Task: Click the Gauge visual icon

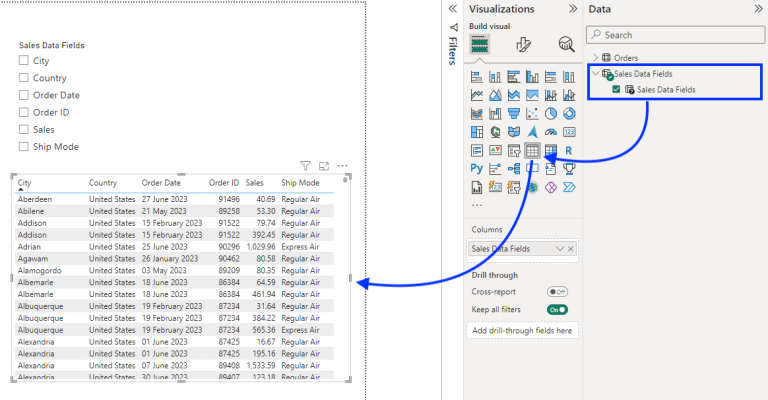Action: tap(551, 132)
